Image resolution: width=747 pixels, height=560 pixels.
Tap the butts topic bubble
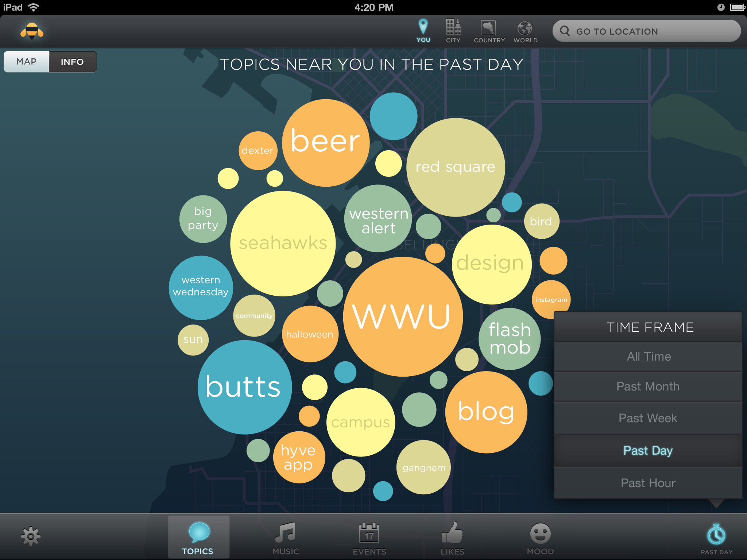[245, 387]
